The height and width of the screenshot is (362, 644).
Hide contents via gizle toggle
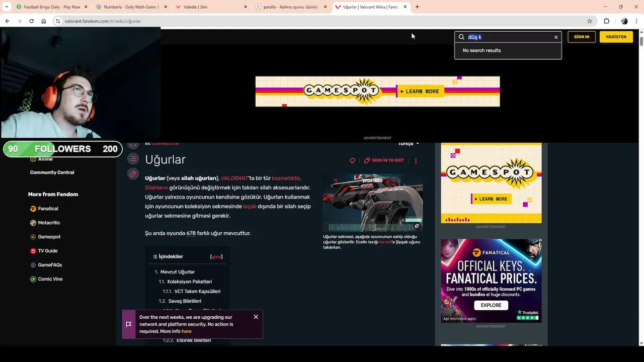pyautogui.click(x=216, y=256)
